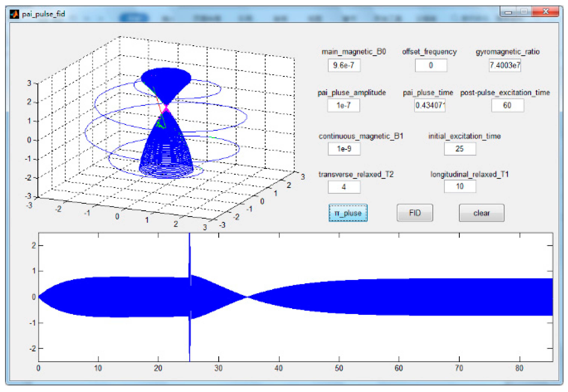This screenshot has height=392, width=568.
Task: Minimize the pai_pulse_fid window
Action: (508, 12)
